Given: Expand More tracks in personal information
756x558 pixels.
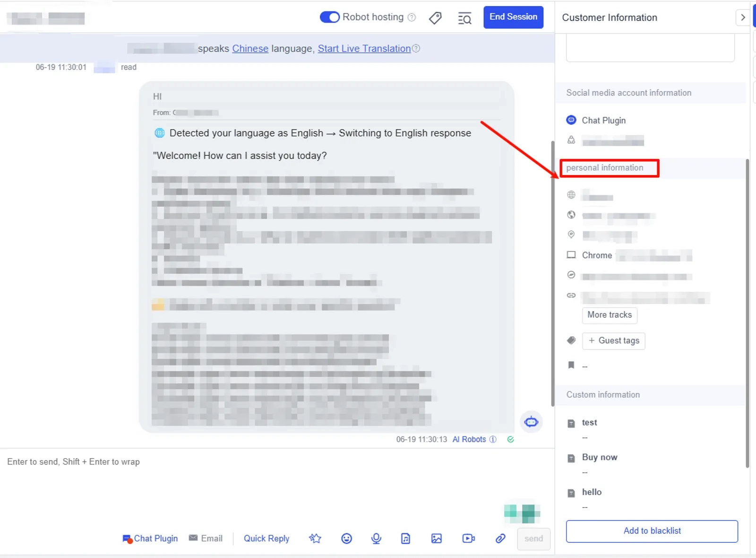Looking at the screenshot, I should (610, 315).
